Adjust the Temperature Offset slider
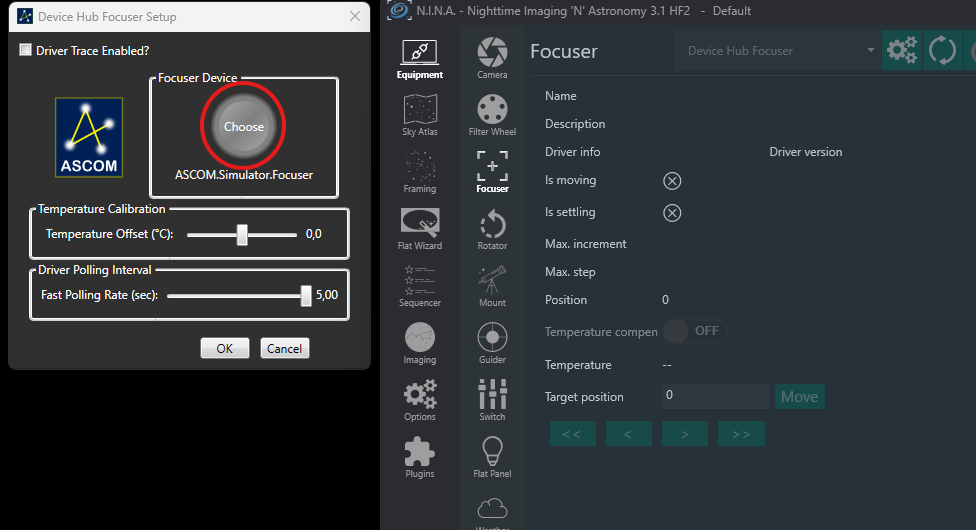The height and width of the screenshot is (530, 976). coord(242,235)
